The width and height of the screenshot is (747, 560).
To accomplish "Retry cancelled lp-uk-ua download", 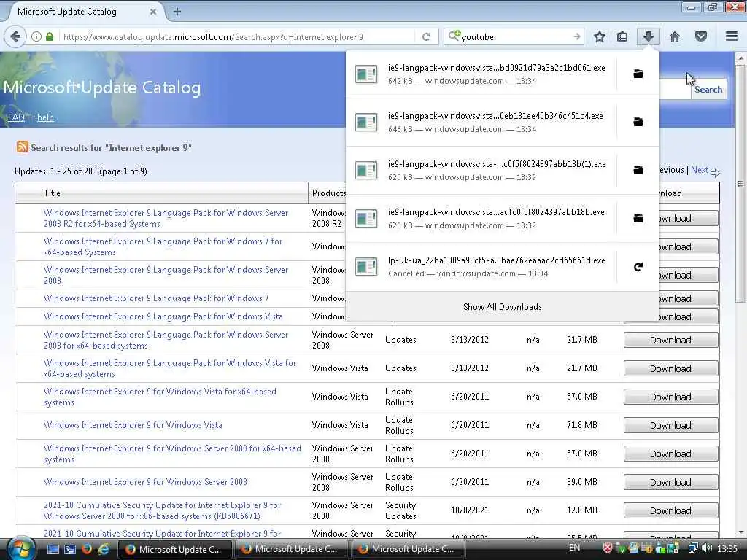I will 638,267.
